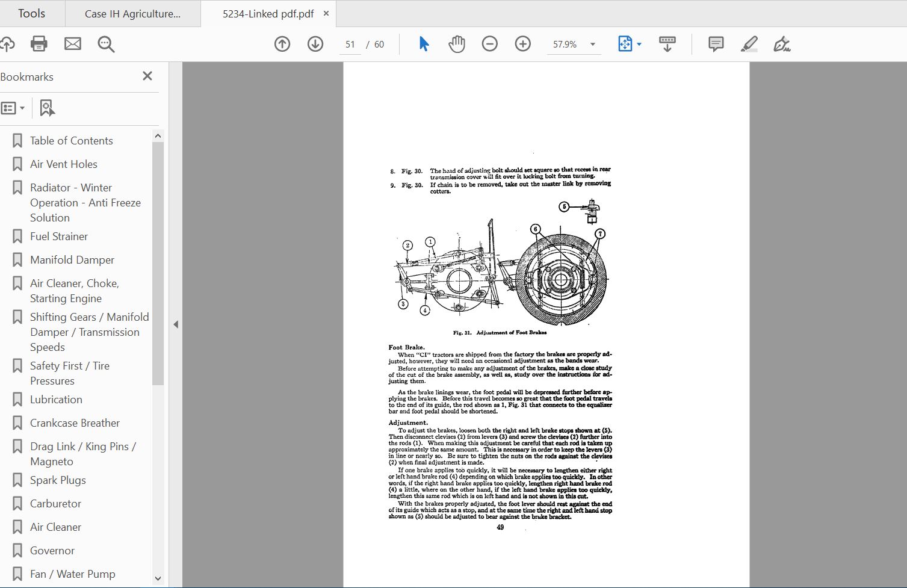Click bookmark icon beside Spark Plugs
The height and width of the screenshot is (588, 907).
point(17,480)
